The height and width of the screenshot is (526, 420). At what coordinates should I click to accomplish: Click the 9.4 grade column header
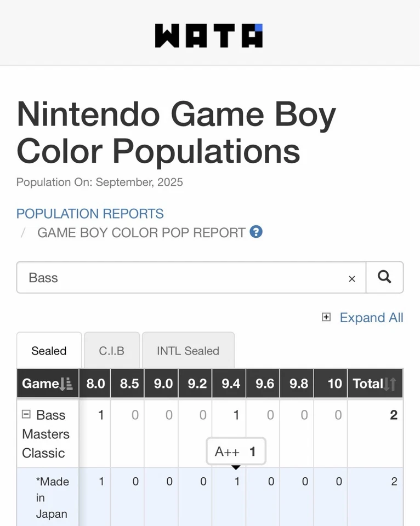tap(231, 384)
